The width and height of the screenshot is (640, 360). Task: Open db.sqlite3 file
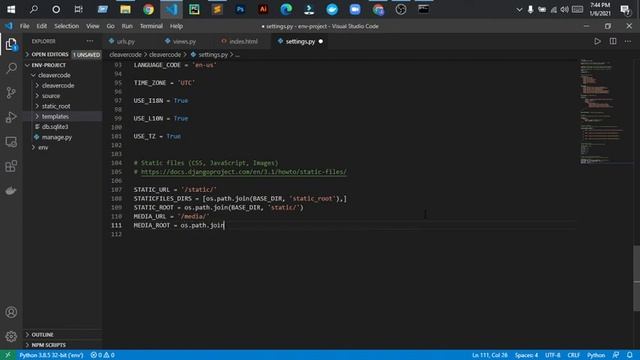[x=55, y=127]
